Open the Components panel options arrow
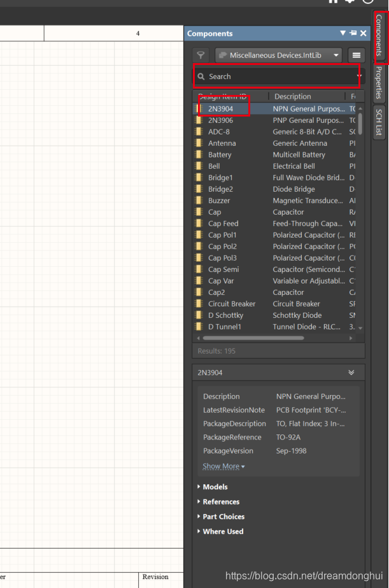 tap(343, 33)
